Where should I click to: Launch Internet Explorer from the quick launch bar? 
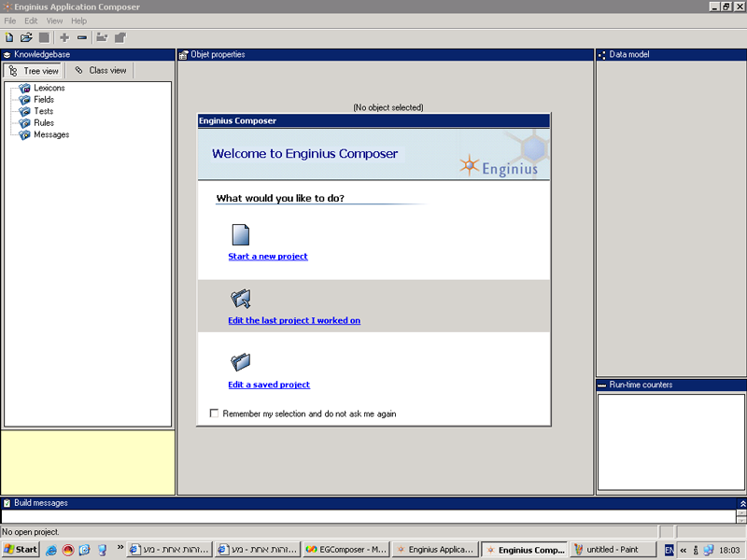pyautogui.click(x=51, y=550)
